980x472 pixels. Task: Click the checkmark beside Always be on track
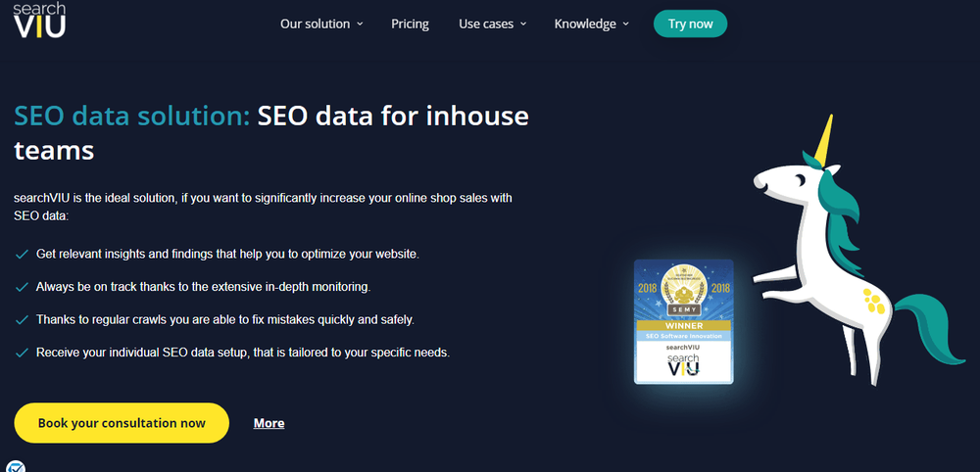(x=22, y=287)
